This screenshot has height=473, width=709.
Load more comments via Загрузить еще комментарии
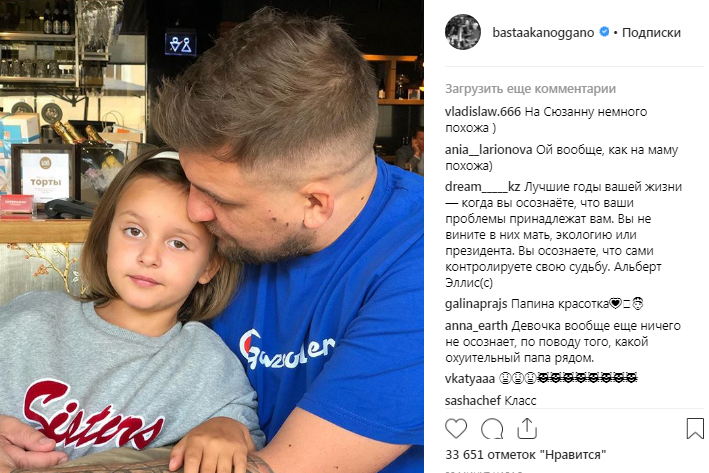[x=530, y=89]
